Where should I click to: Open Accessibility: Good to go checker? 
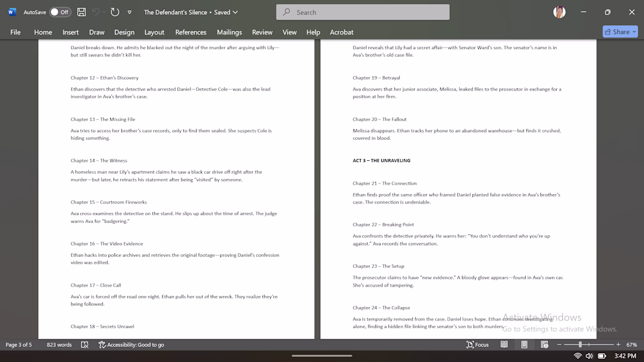[131, 345]
